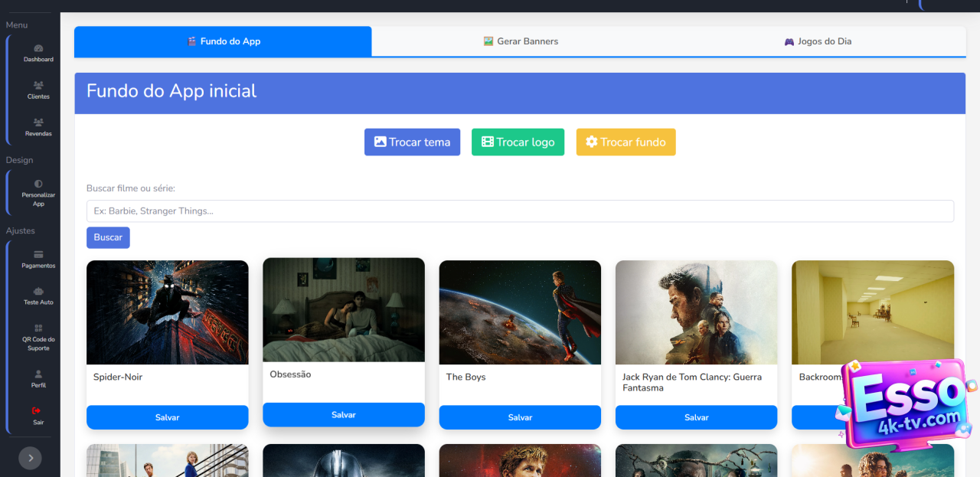The image size is (980, 477).
Task: Select the Spider-Noir poster thumbnail
Action: [x=167, y=312]
